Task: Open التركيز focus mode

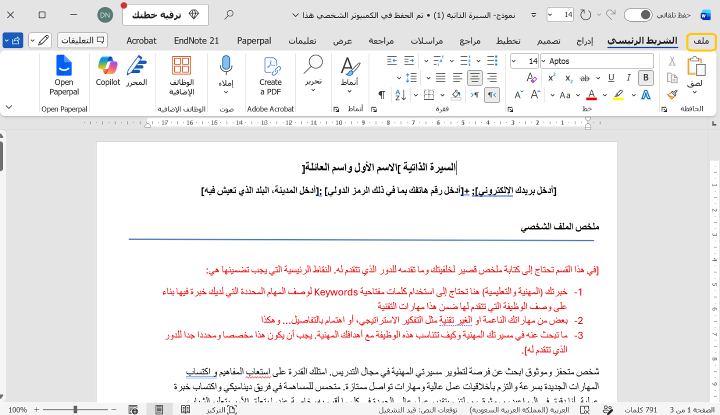Action: click(x=221, y=409)
